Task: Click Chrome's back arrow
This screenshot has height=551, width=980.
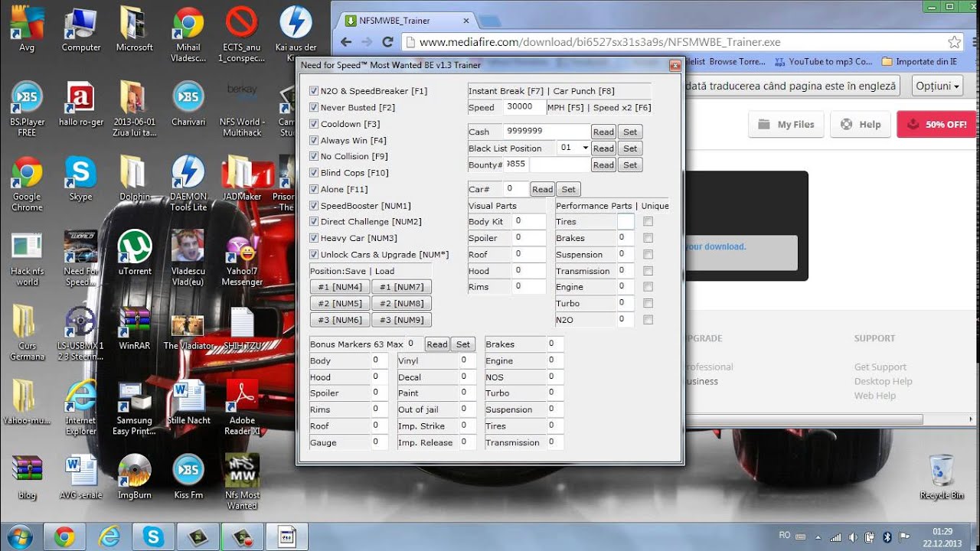Action: click(346, 42)
